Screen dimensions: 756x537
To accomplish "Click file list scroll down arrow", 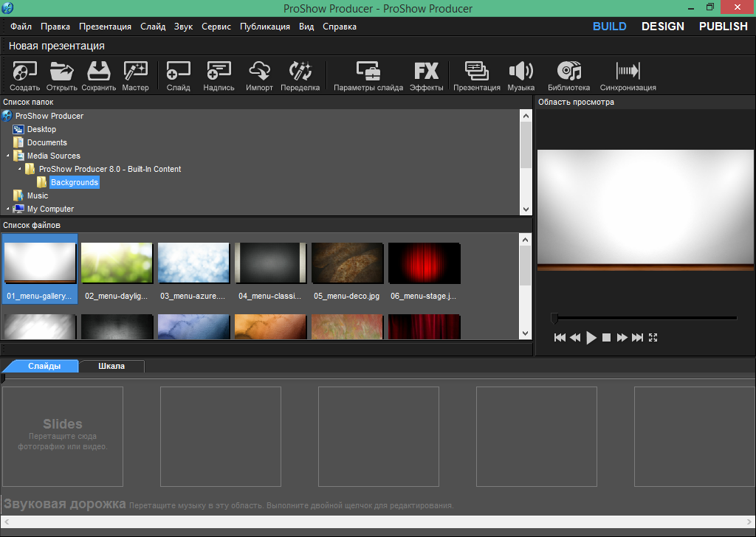I will 526,333.
